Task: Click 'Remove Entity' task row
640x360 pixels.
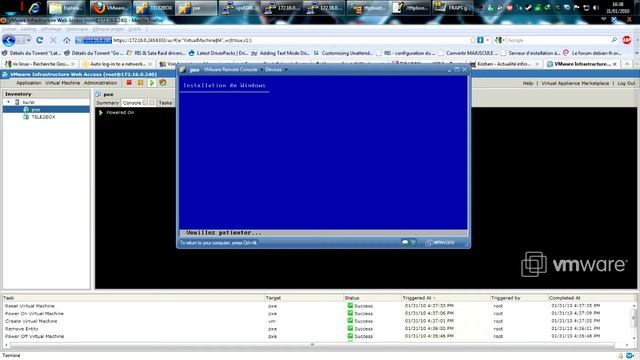Action: click(317, 329)
